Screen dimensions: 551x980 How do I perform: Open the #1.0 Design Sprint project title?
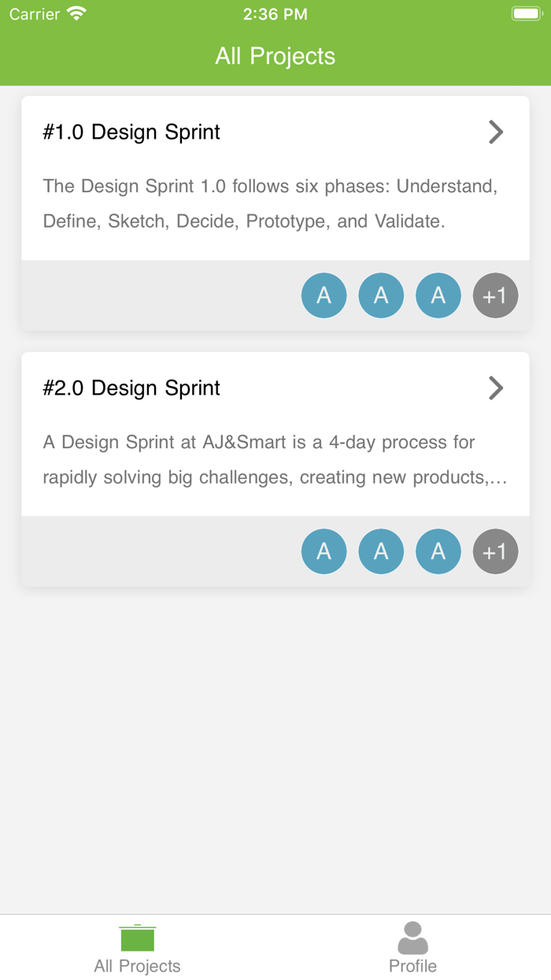coord(131,132)
